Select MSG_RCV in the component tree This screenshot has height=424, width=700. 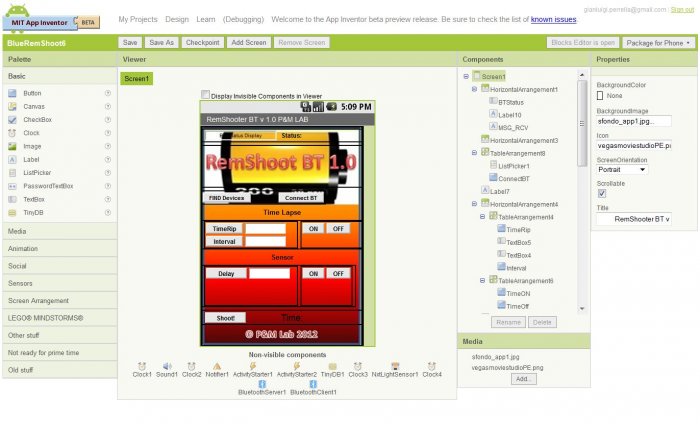[x=512, y=128]
